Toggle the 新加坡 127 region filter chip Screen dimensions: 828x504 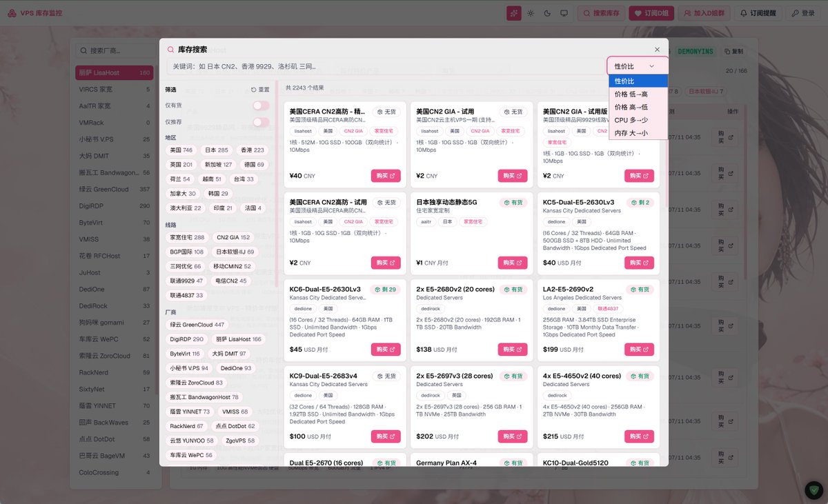click(218, 165)
